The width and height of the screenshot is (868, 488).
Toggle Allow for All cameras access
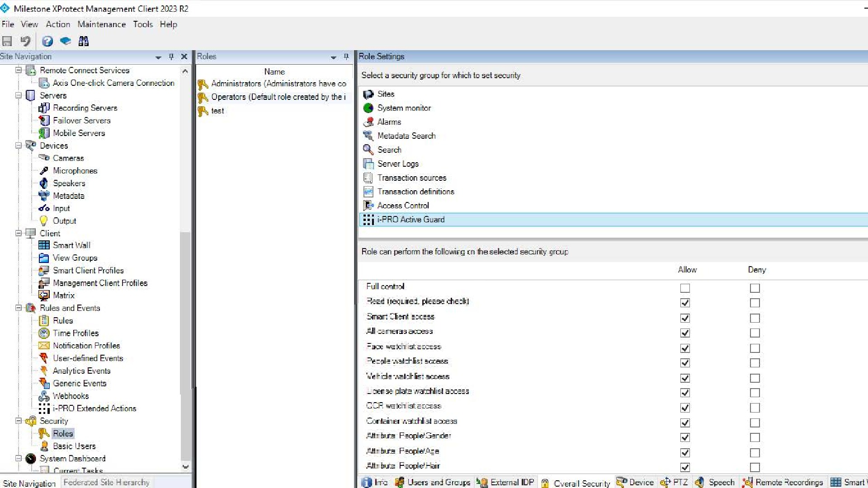pos(685,333)
